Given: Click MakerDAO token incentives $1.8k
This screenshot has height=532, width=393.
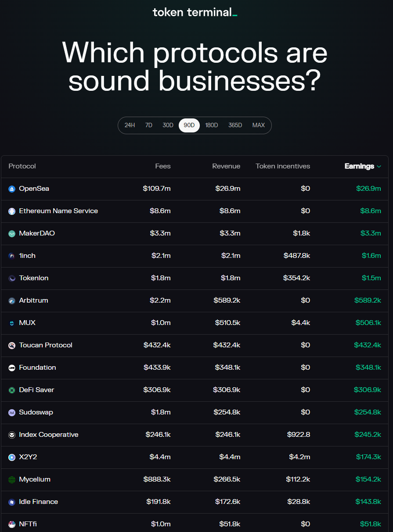Looking at the screenshot, I should tap(302, 233).
